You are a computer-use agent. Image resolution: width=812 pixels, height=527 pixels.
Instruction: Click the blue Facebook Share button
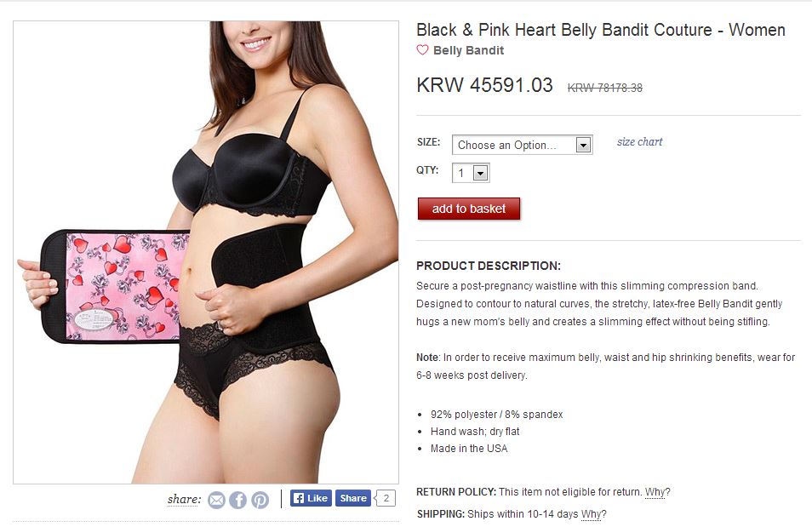pos(353,498)
